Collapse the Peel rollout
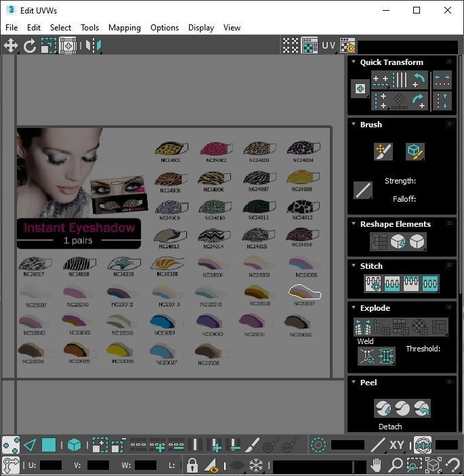The width and height of the screenshot is (464, 476). [354, 382]
